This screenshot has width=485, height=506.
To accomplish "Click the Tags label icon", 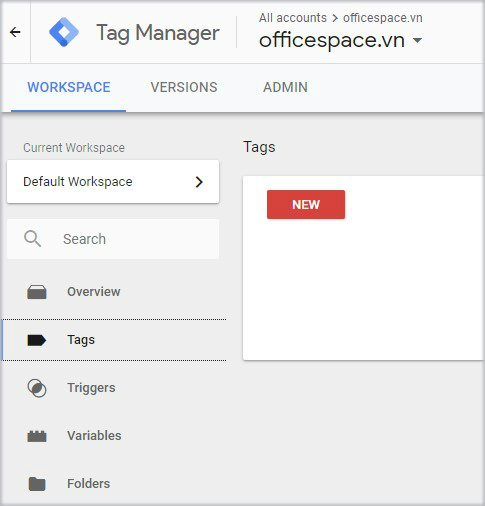I will (37, 340).
